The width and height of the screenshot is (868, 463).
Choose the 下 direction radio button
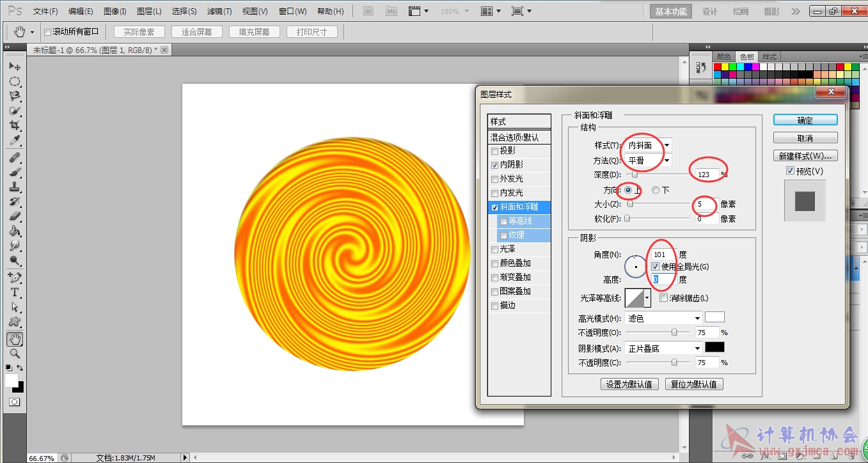656,190
